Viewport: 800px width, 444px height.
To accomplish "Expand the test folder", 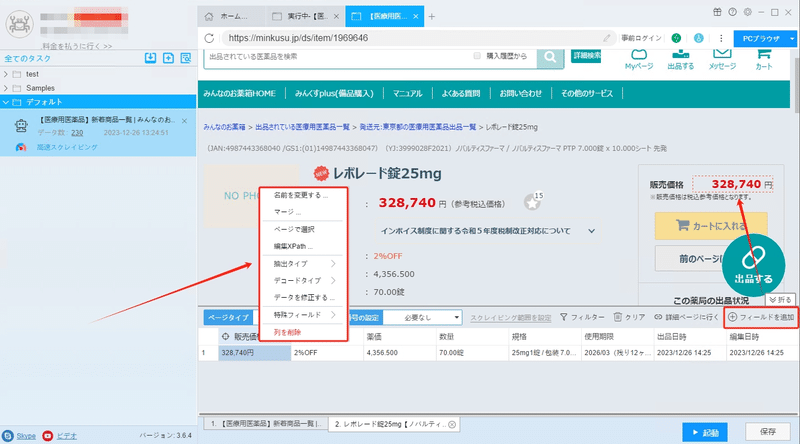I will coord(6,74).
